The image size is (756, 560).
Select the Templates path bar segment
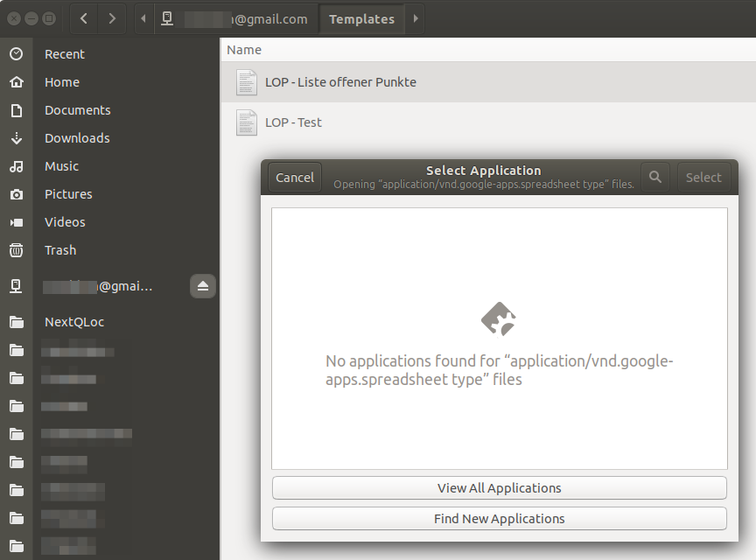click(x=361, y=18)
